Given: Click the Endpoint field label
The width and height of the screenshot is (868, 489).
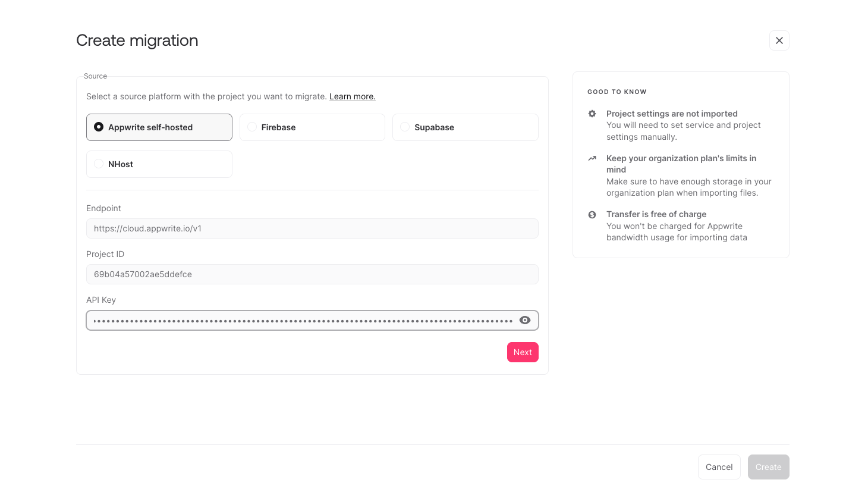Looking at the screenshot, I should point(103,208).
